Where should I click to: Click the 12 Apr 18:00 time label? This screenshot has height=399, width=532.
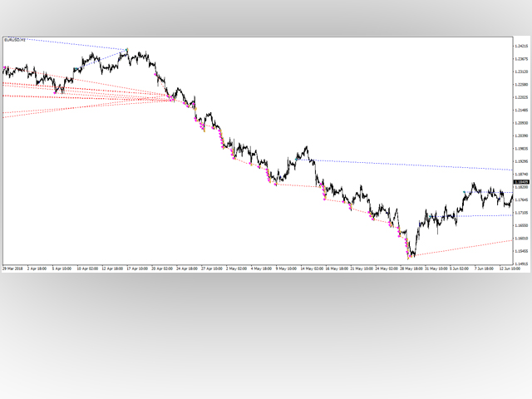pos(112,268)
